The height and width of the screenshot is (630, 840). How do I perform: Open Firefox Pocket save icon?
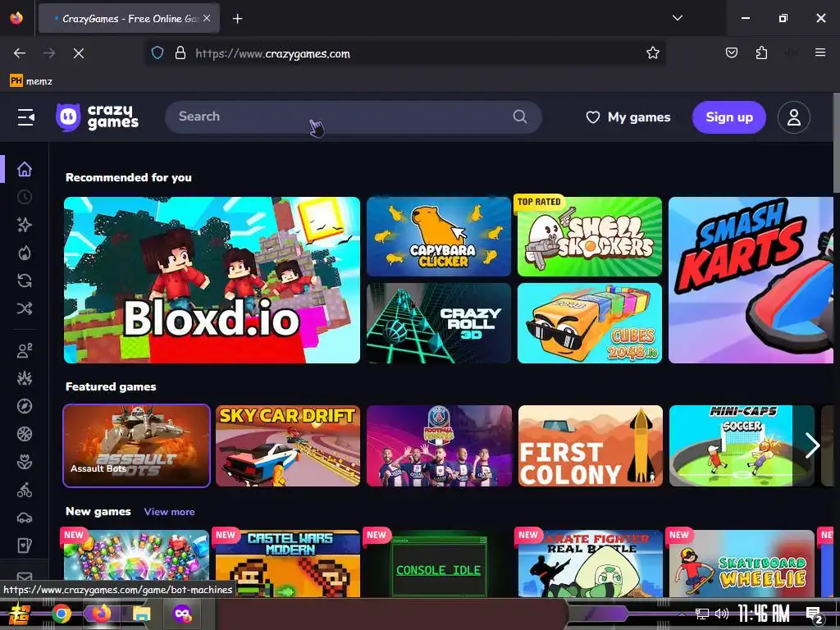731,53
